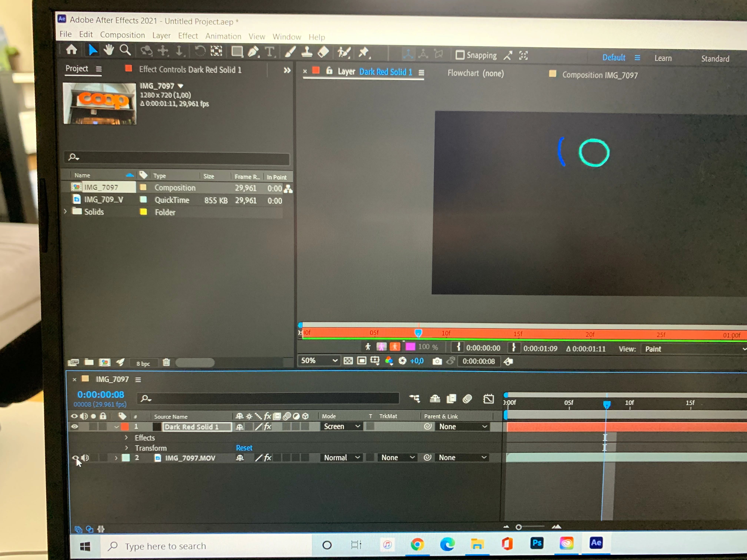Select the Pen tool in toolbar
747x560 pixels.
253,52
